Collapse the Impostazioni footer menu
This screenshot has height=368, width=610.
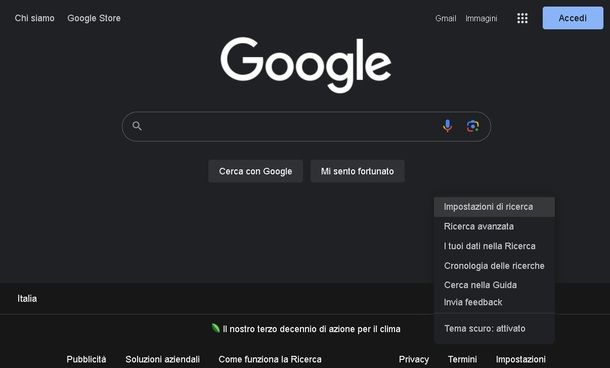[x=521, y=359]
